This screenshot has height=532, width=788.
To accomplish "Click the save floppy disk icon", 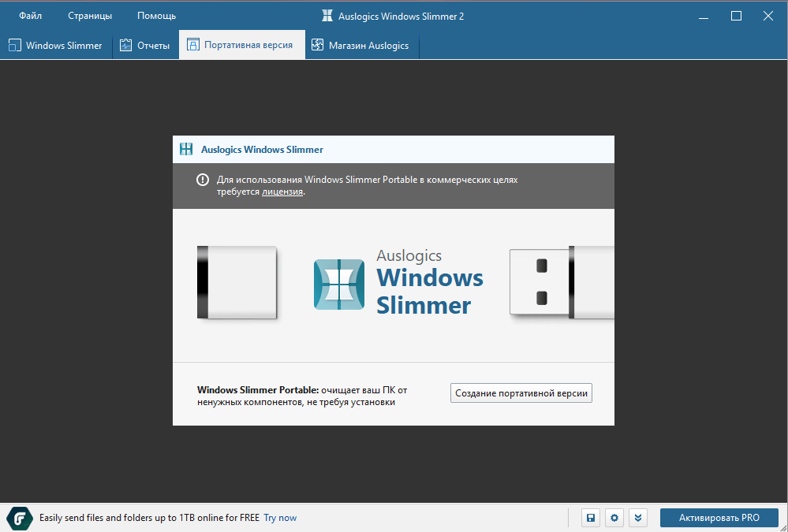I will click(591, 518).
